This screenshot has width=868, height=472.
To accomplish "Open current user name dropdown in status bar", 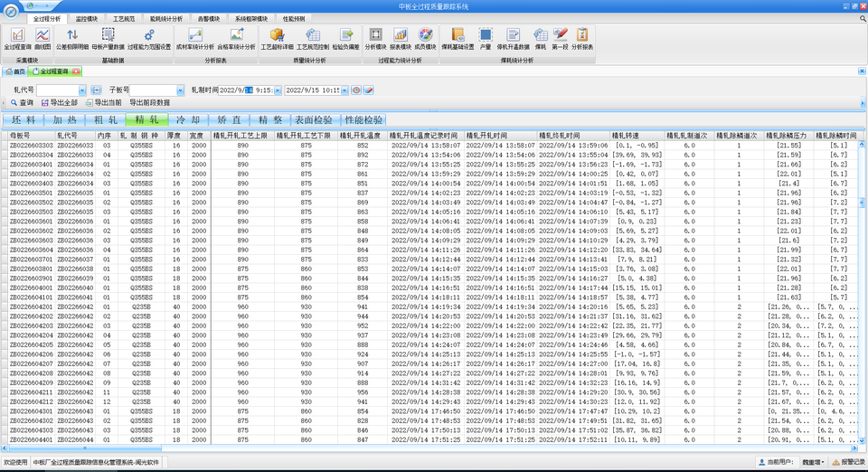I will coord(813,462).
